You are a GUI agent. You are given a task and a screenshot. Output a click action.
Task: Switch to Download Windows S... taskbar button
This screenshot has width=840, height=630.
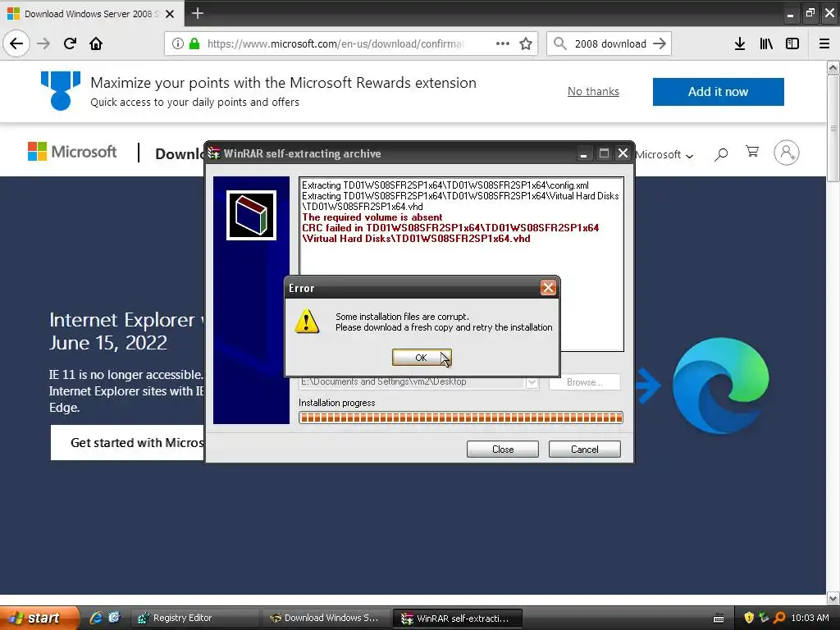tap(326, 619)
